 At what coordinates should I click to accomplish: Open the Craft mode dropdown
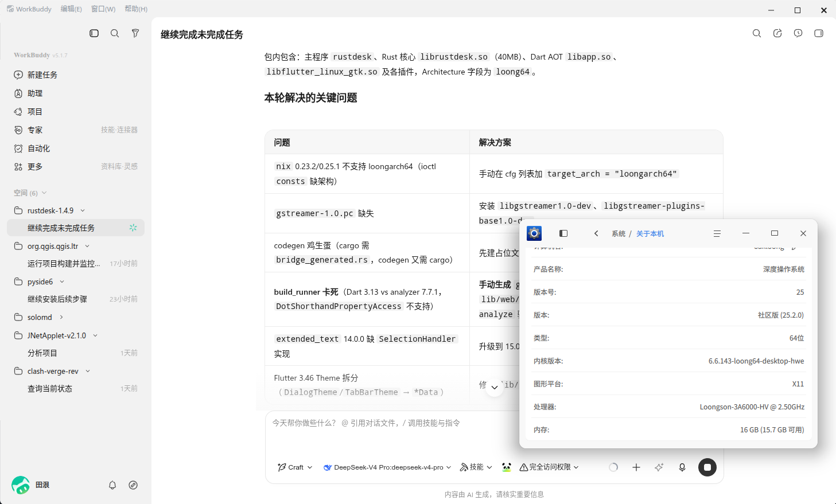click(x=295, y=467)
